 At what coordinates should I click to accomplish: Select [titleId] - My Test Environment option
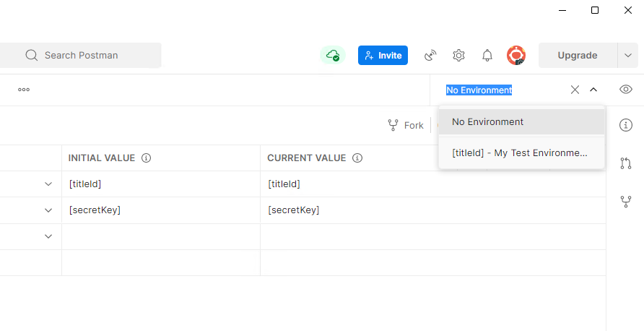(521, 153)
